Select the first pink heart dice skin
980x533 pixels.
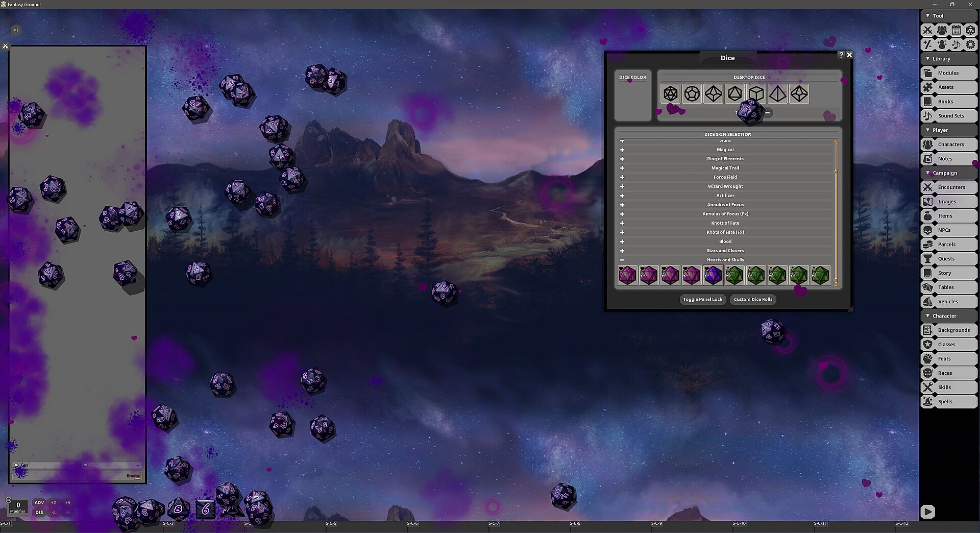[627, 275]
